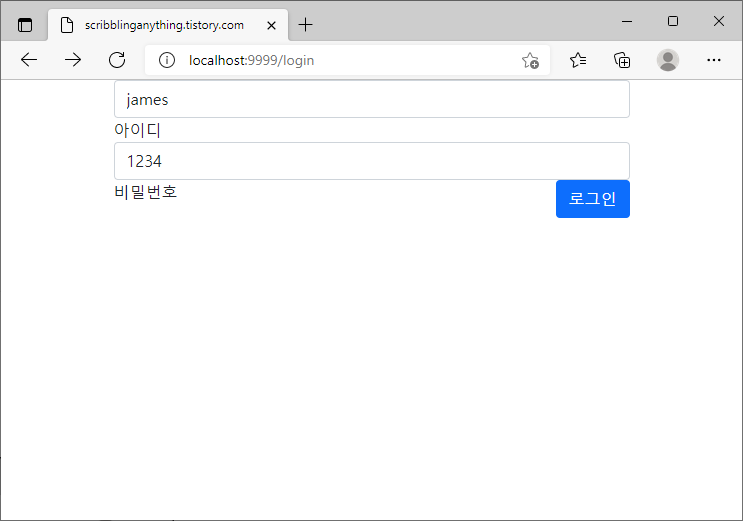Select the scribblinganything.tistory.com tab
Screen dimensions: 743x521
(x=168, y=25)
